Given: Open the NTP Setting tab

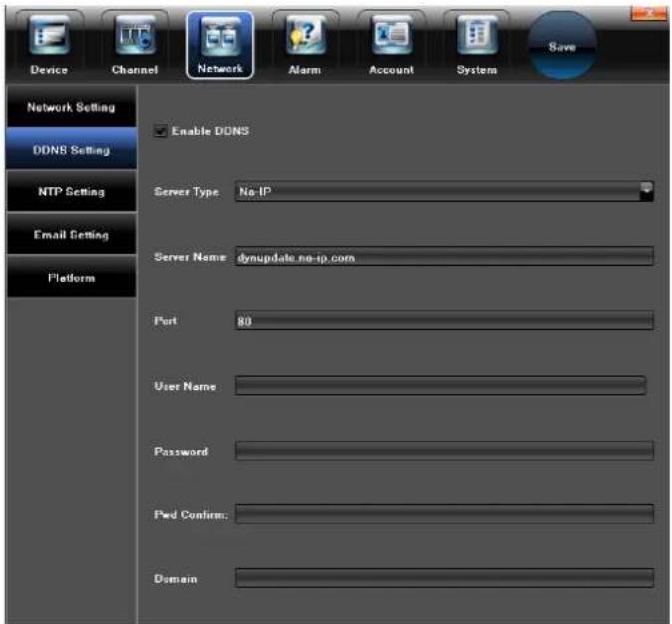Looking at the screenshot, I should click(x=71, y=192).
